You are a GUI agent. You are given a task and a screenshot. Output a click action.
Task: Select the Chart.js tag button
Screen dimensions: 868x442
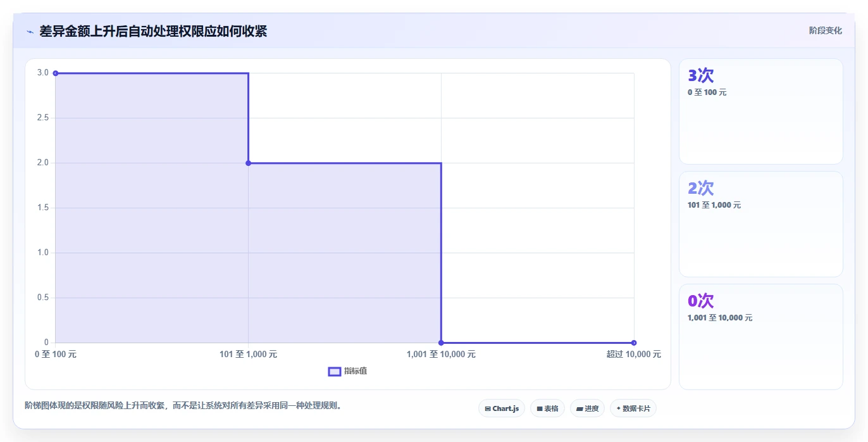pyautogui.click(x=502, y=408)
